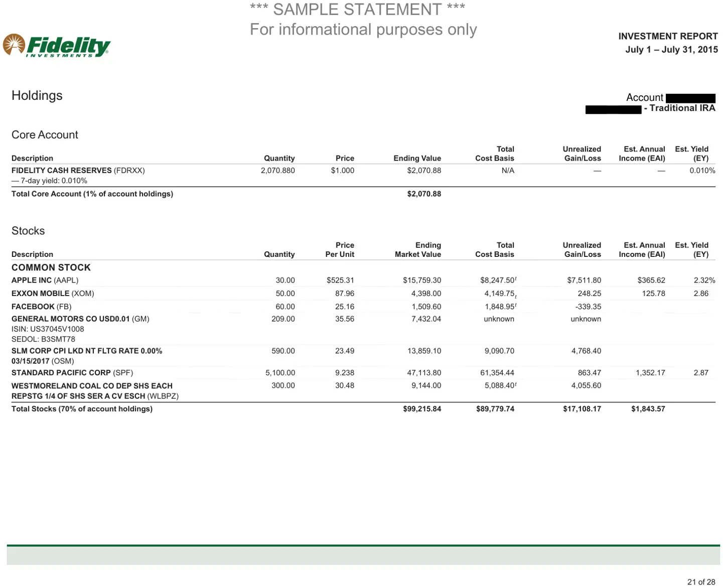The width and height of the screenshot is (723, 588).
Task: Click the COMMON STOCK subheading
Action: point(51,267)
